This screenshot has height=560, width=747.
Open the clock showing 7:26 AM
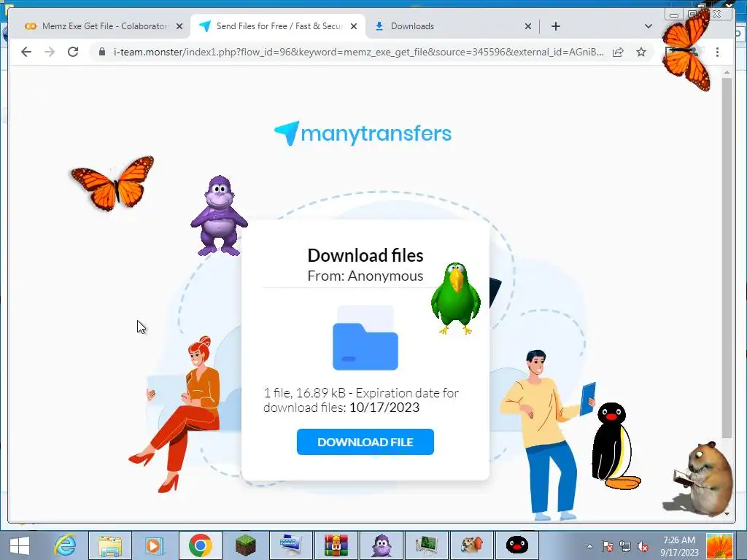pyautogui.click(x=679, y=546)
